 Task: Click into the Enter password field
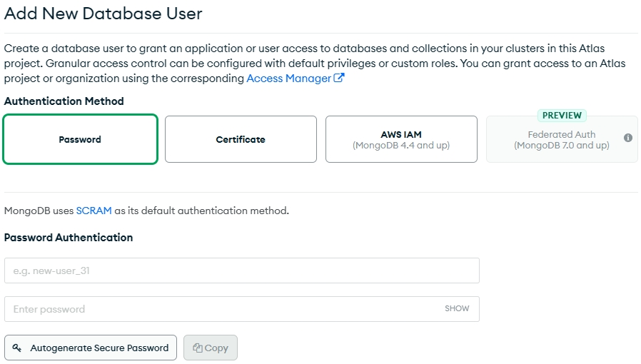click(x=221, y=309)
